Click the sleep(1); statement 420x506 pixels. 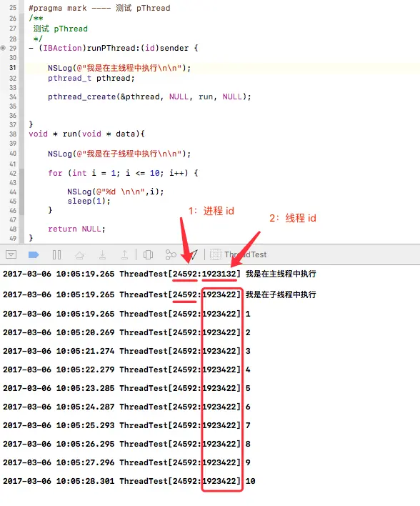pyautogui.click(x=89, y=201)
